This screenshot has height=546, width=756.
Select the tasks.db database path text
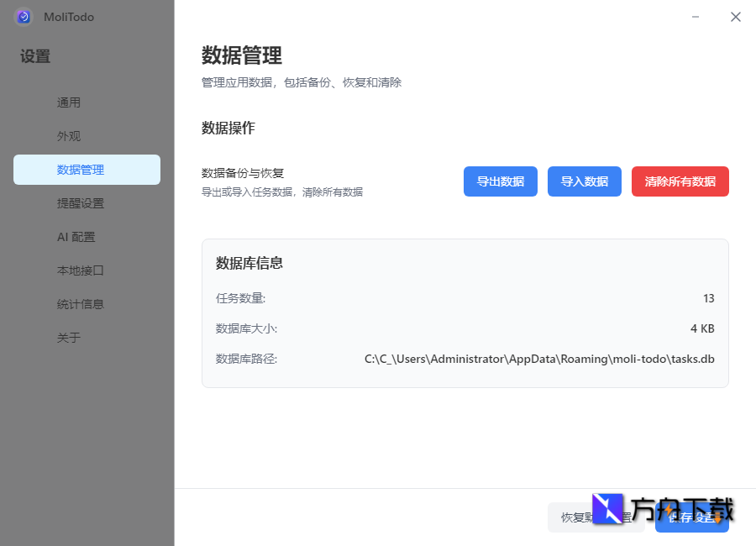tap(538, 358)
